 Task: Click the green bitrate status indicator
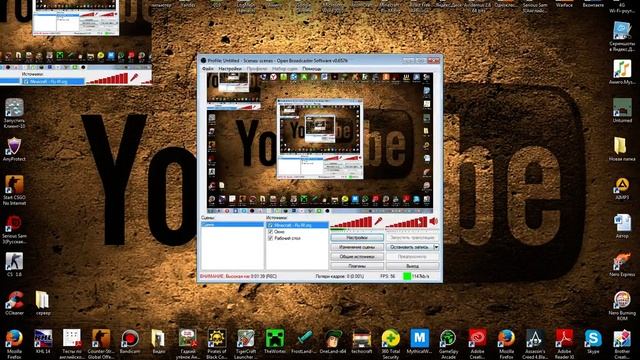click(x=407, y=276)
